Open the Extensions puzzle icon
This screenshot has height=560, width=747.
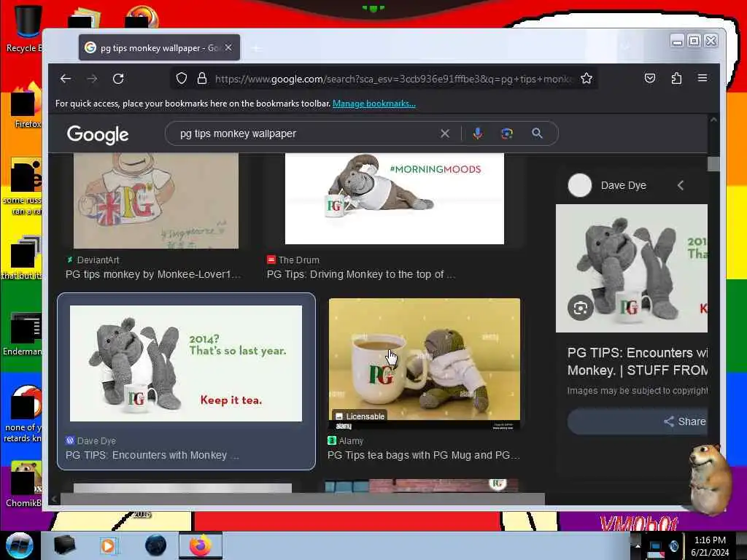click(676, 78)
